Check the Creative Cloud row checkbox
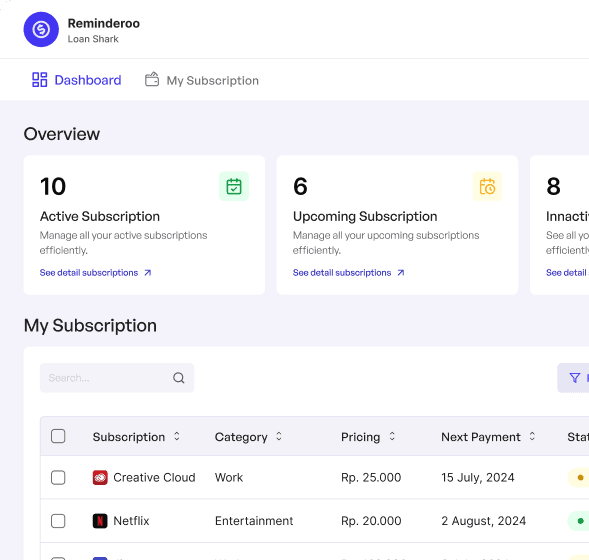 click(58, 477)
